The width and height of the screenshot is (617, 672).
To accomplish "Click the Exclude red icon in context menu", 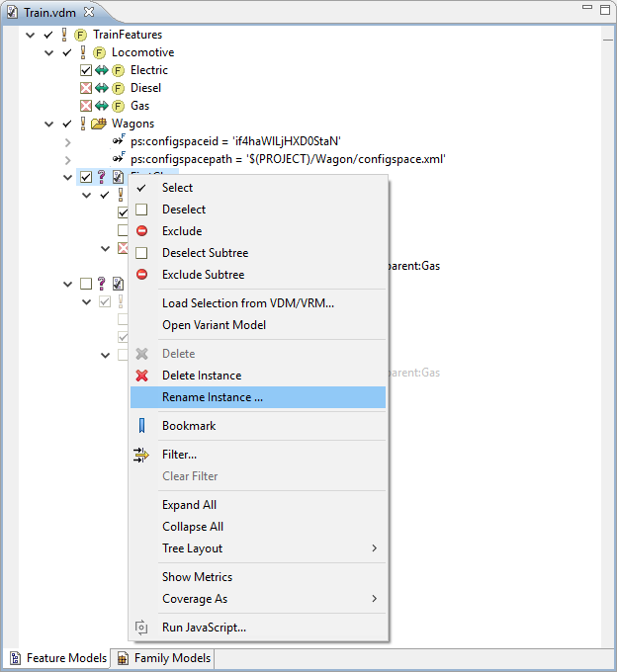I will [x=141, y=231].
